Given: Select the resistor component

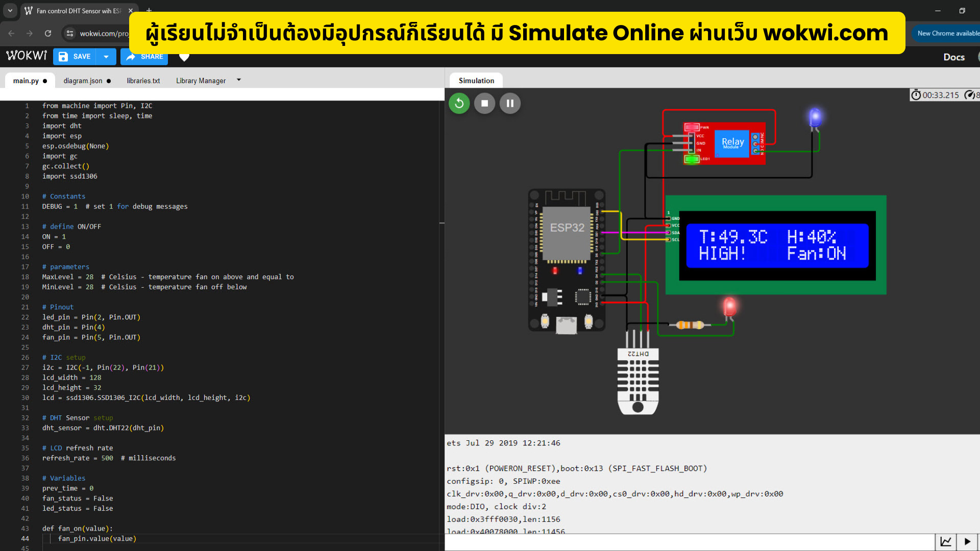Looking at the screenshot, I should pos(690,325).
